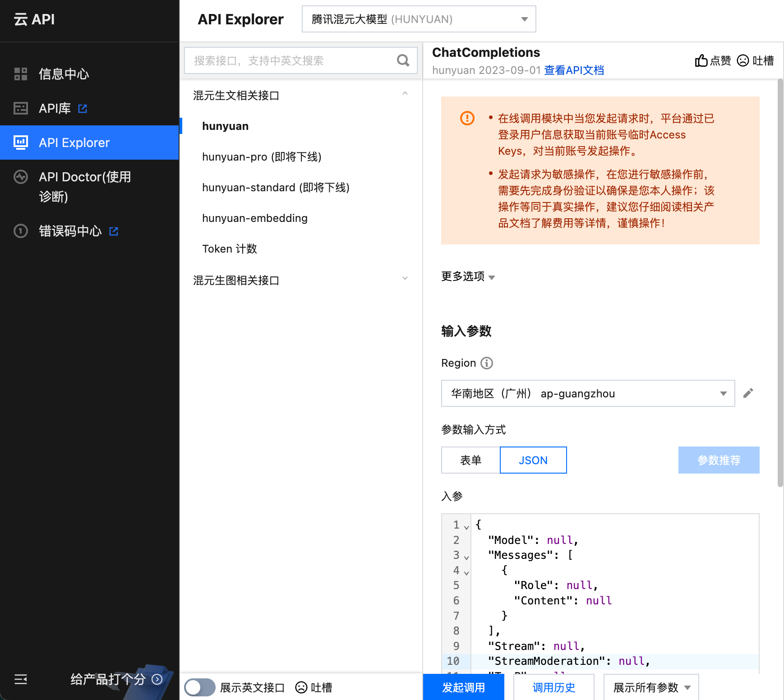Toggle the 展示英文接口 switch
This screenshot has width=784, height=700.
(200, 687)
